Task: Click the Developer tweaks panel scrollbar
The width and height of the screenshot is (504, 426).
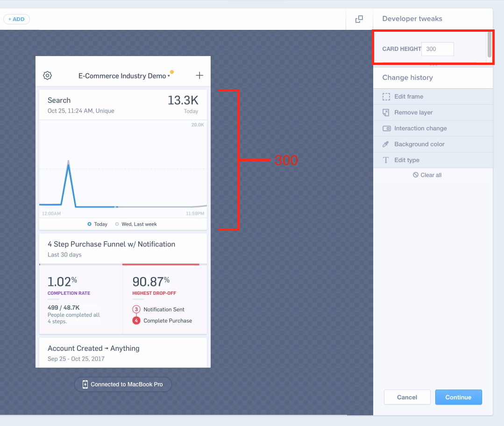Action: tap(489, 44)
